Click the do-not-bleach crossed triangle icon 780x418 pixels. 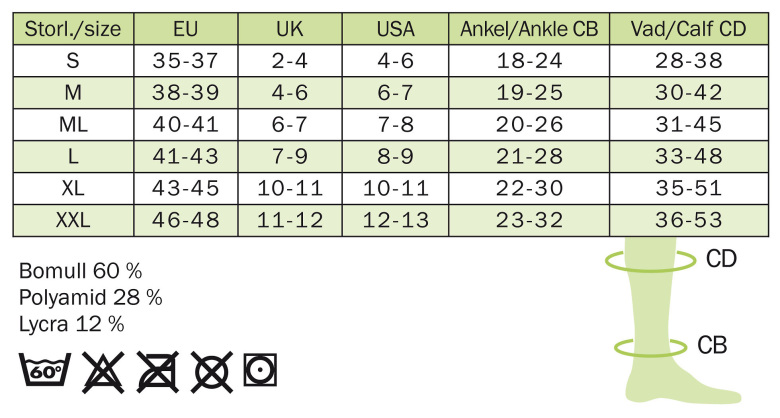coord(100,371)
